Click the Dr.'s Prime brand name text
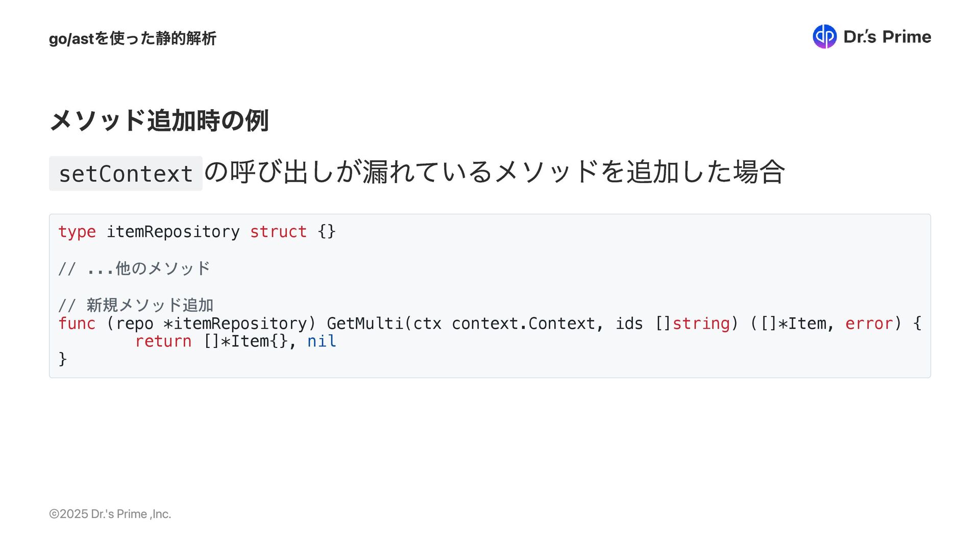980x551 pixels. pos(887,37)
